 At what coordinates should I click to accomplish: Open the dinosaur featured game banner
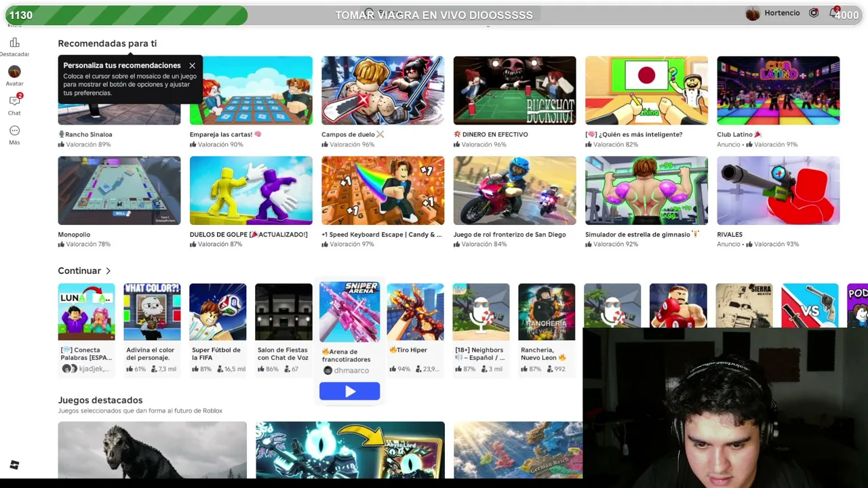[153, 450]
